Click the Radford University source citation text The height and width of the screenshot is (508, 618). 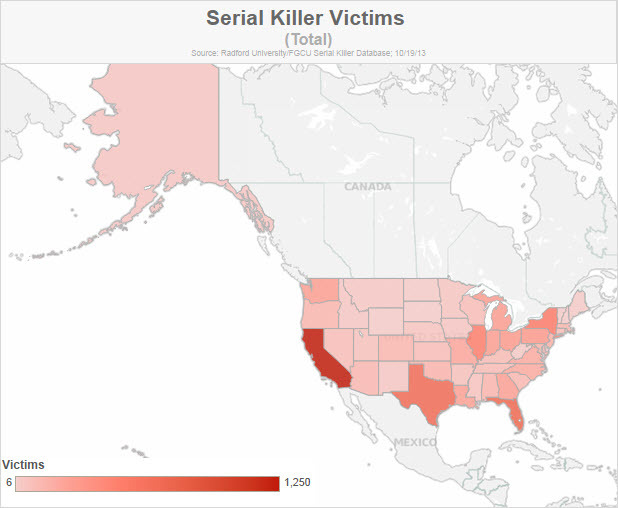pos(308,52)
